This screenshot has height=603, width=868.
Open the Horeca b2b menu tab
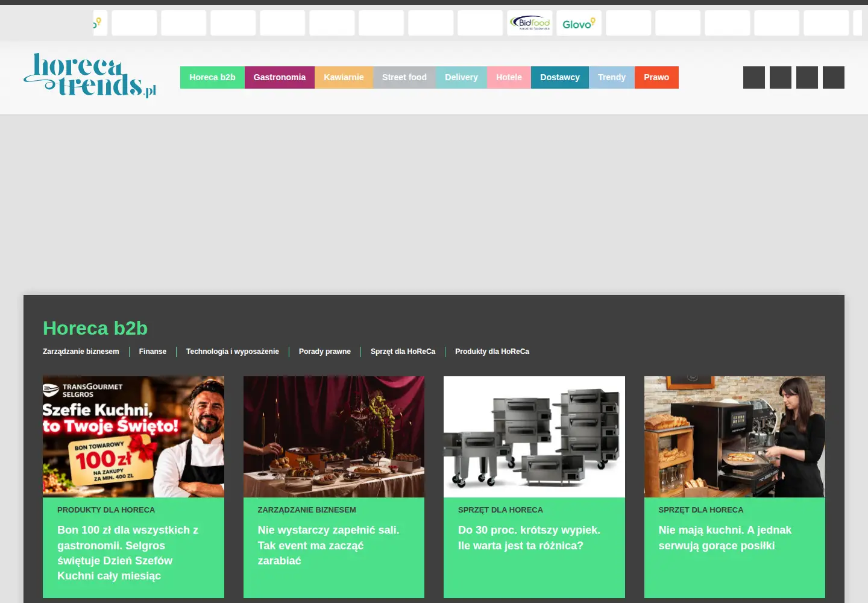212,77
